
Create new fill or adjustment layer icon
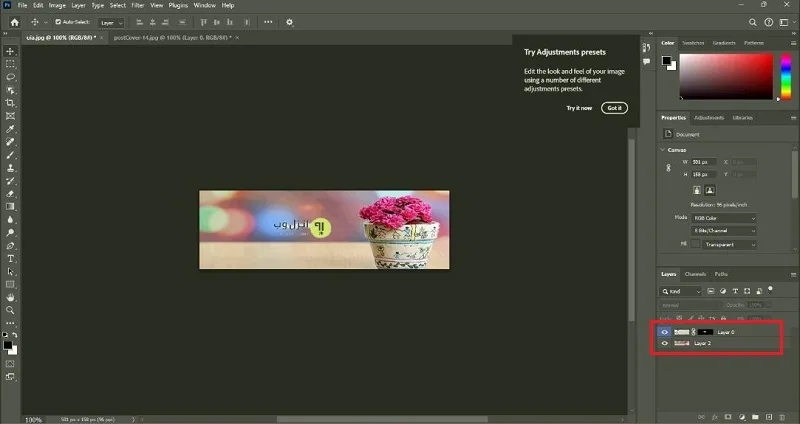coord(742,417)
